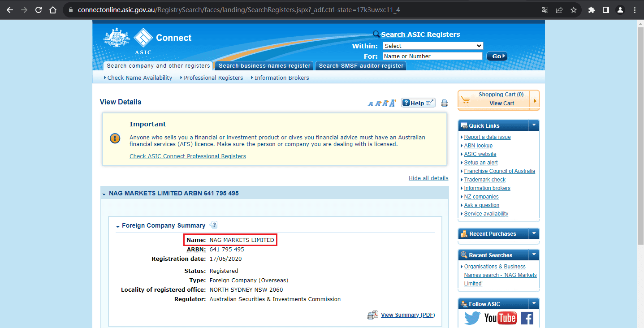Click the printer icon to print page
This screenshot has height=328, width=644.
[445, 104]
